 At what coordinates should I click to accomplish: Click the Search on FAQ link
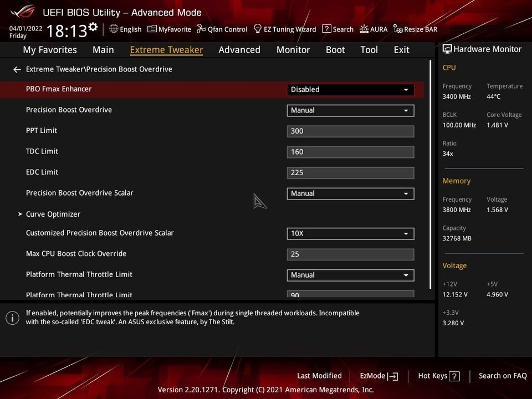click(x=503, y=376)
